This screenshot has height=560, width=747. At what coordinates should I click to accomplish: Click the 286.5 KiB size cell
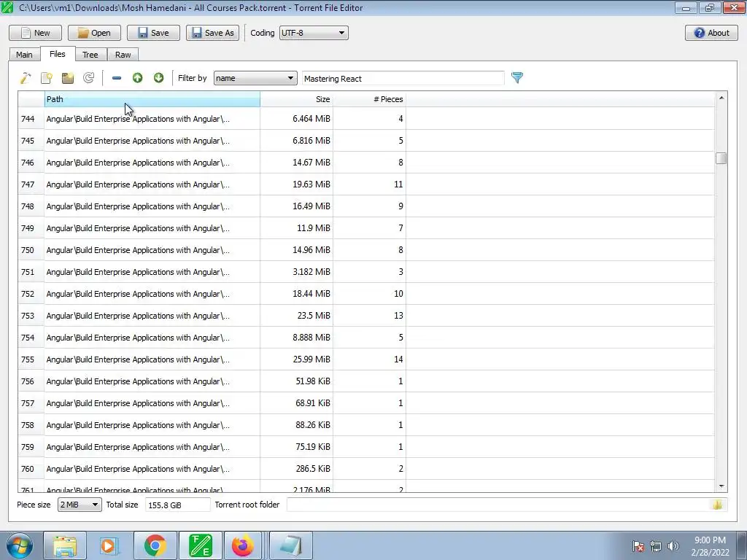[x=296, y=469]
